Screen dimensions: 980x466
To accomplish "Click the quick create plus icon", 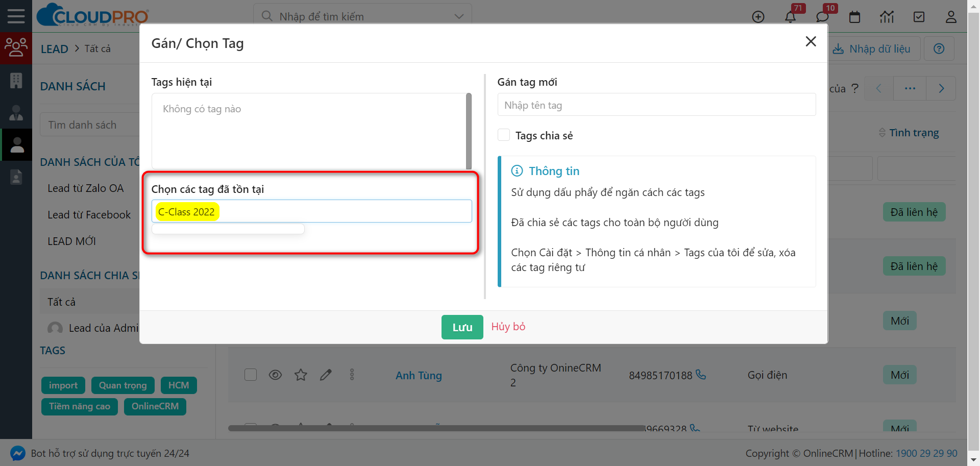I will (758, 17).
